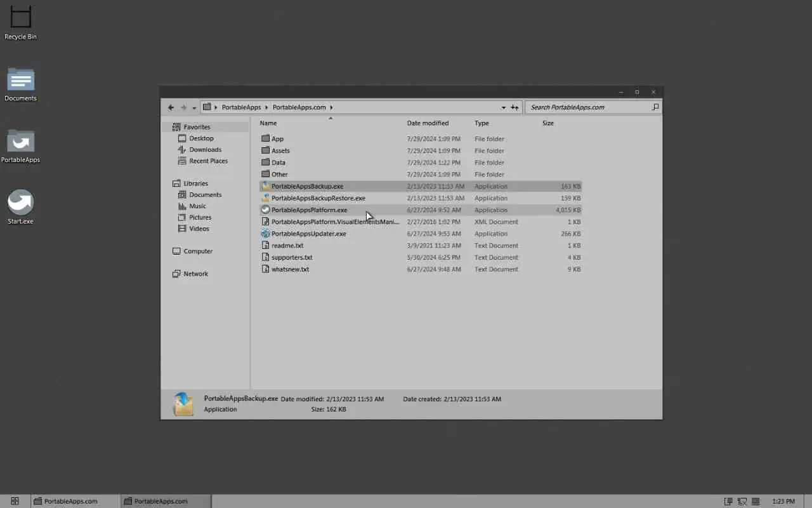Open the recent locations dropdown arrow
Screen dimensions: 812x508
click(x=194, y=108)
